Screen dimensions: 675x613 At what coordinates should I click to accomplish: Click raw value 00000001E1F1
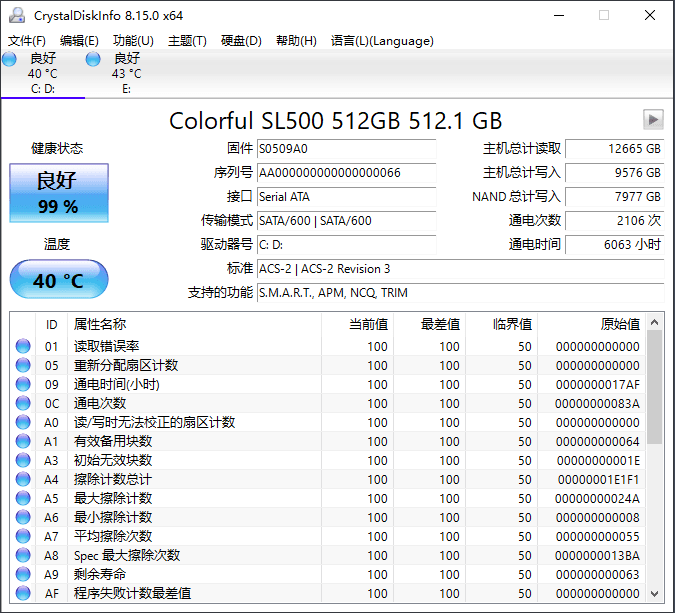599,480
